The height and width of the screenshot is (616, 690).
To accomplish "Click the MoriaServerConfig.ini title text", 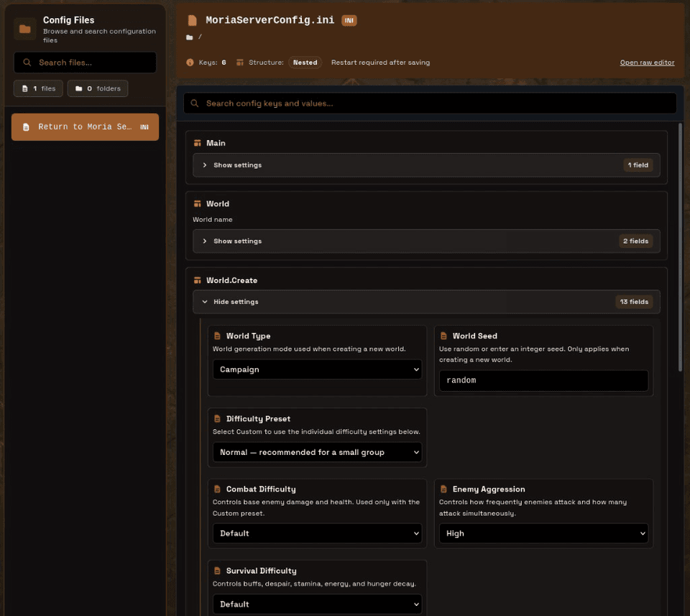I will pos(270,20).
